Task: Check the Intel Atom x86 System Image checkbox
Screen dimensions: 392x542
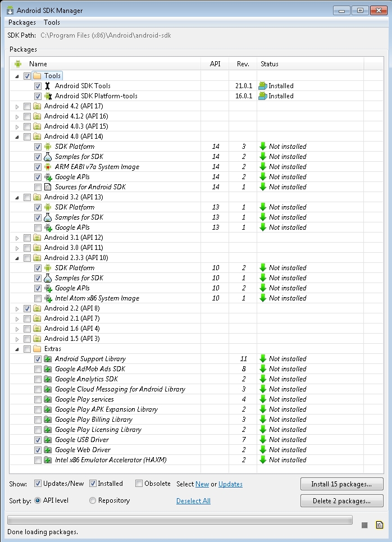Action: click(38, 298)
